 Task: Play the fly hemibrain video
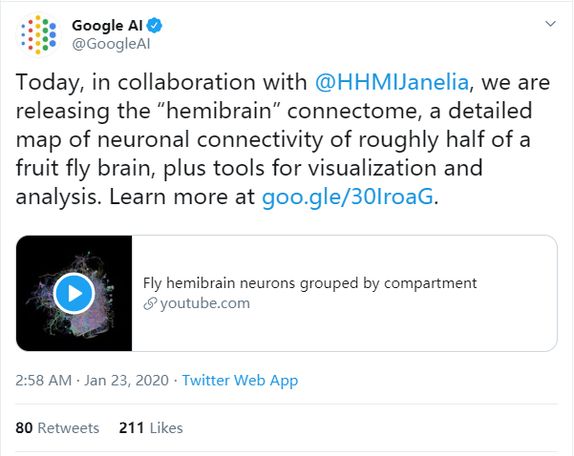74,293
